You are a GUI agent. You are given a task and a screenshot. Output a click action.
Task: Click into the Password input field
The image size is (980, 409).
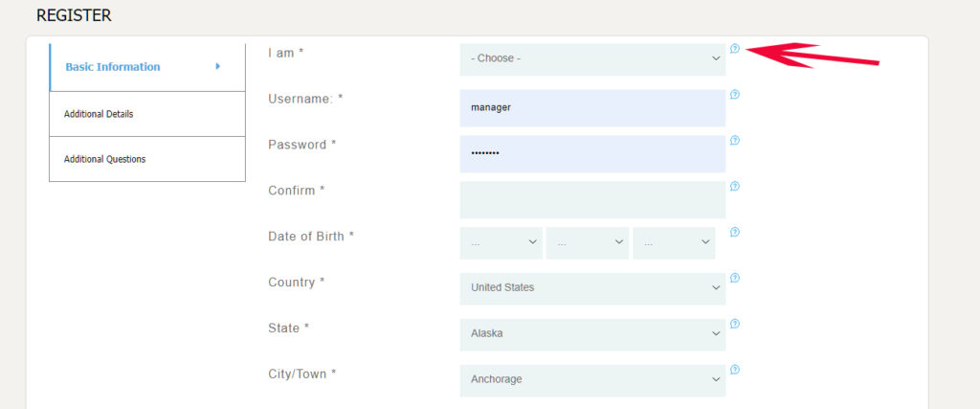click(x=592, y=154)
